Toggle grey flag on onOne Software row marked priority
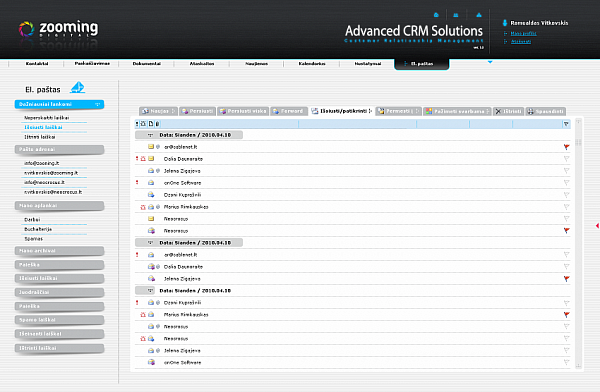This screenshot has height=392, width=600. [566, 183]
